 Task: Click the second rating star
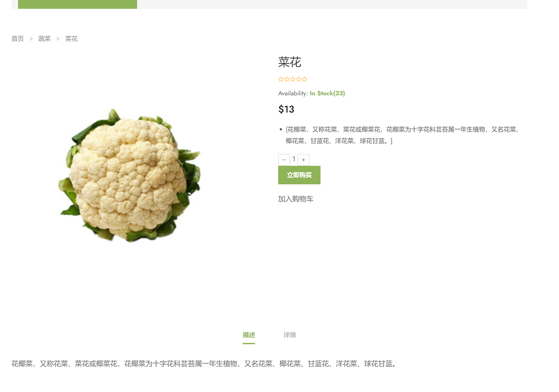(x=287, y=79)
